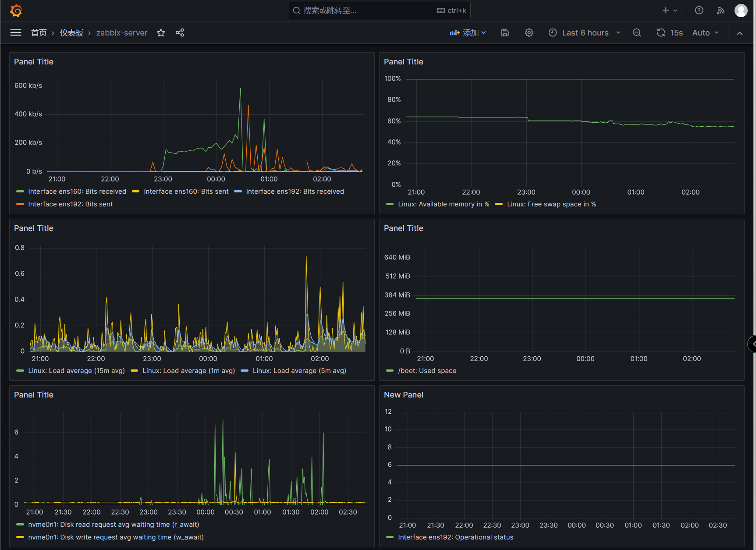Open menu of disk await Panel Title
The width and height of the screenshot is (756, 550).
point(34,395)
